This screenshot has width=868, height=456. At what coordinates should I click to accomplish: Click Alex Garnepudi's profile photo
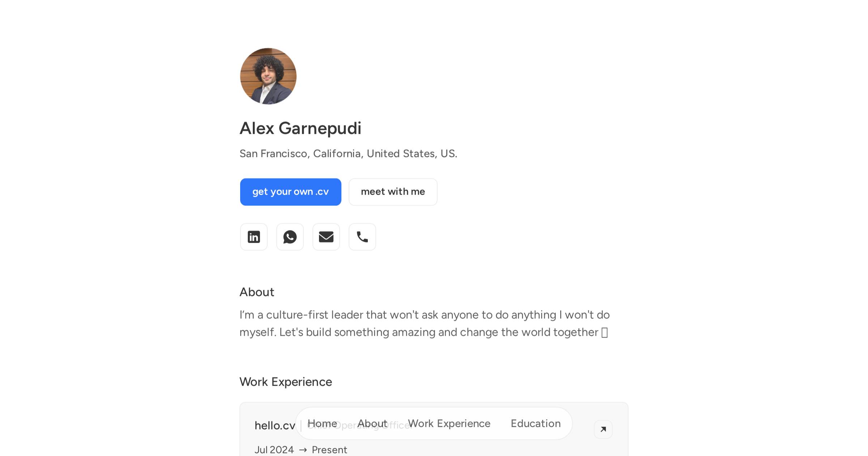tap(268, 76)
